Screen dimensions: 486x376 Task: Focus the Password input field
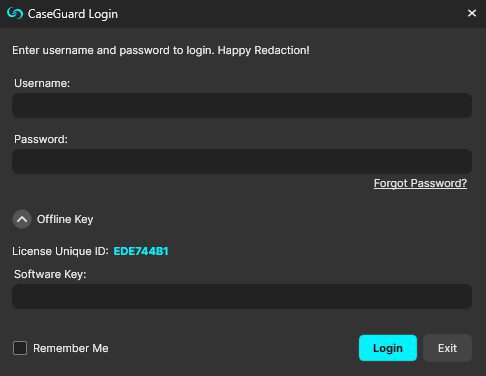click(242, 161)
